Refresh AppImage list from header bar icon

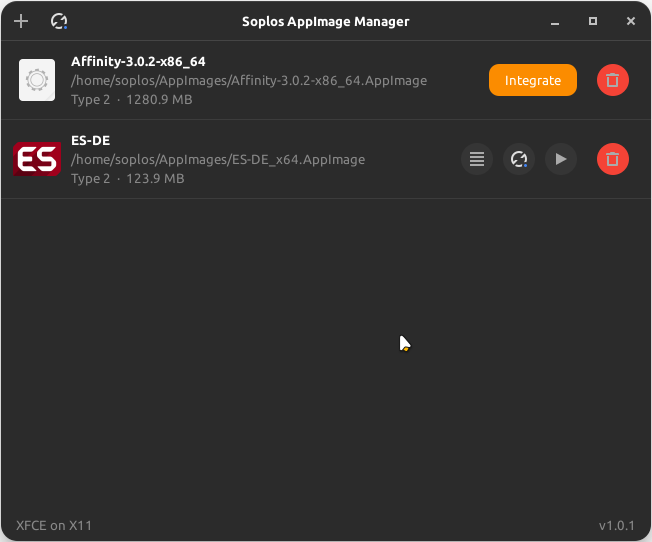59,21
